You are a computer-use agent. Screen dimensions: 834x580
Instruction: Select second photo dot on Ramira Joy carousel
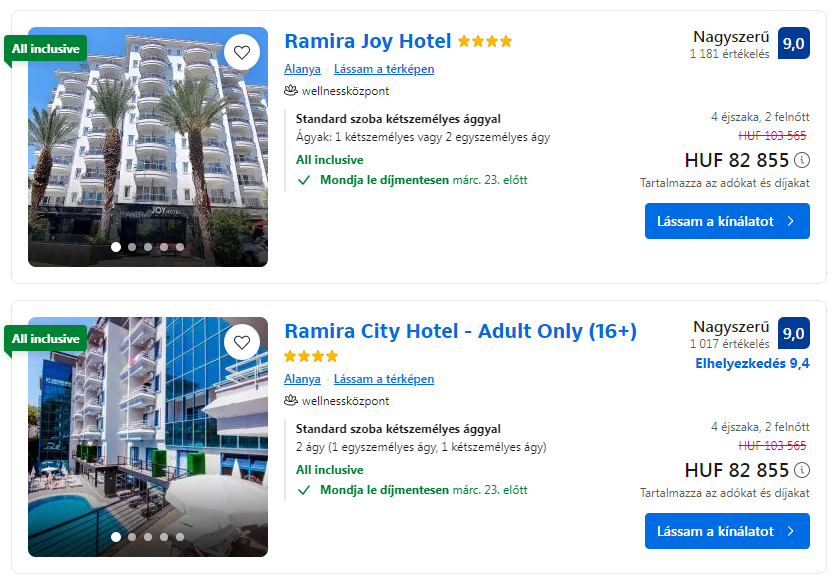point(132,247)
